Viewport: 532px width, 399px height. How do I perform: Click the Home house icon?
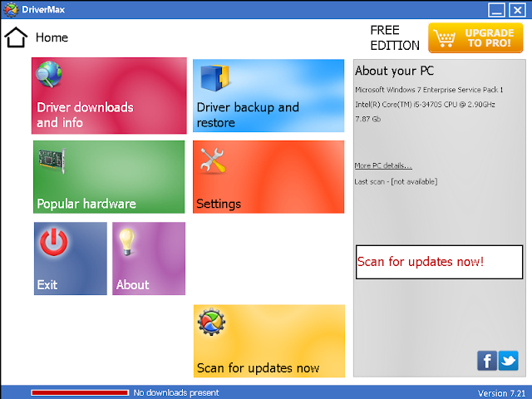[x=16, y=37]
